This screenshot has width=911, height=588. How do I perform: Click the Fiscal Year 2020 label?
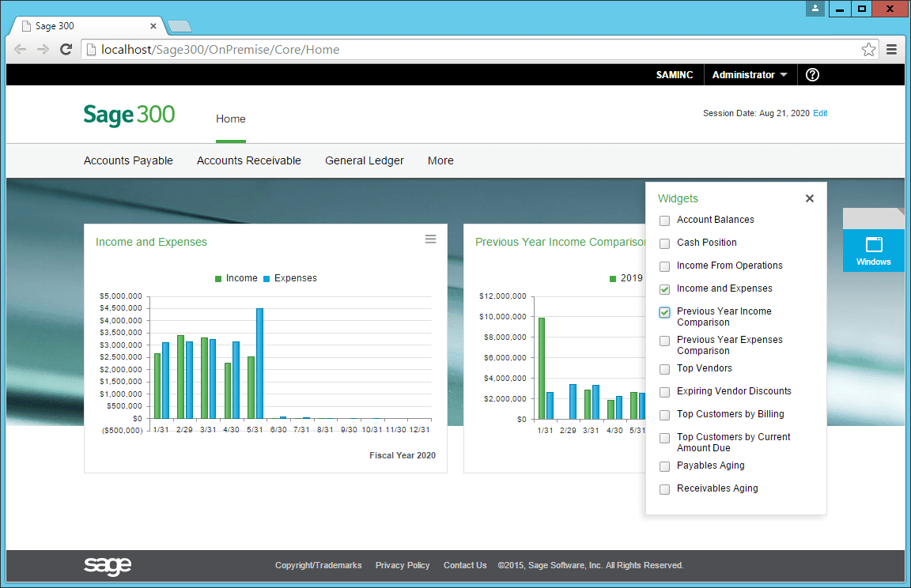tap(403, 456)
